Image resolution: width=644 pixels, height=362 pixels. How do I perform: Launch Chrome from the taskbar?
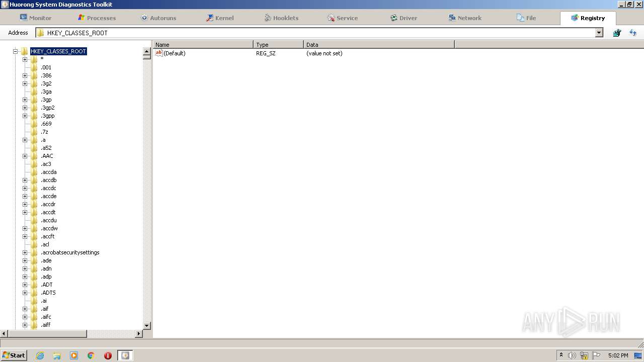pos(91,355)
